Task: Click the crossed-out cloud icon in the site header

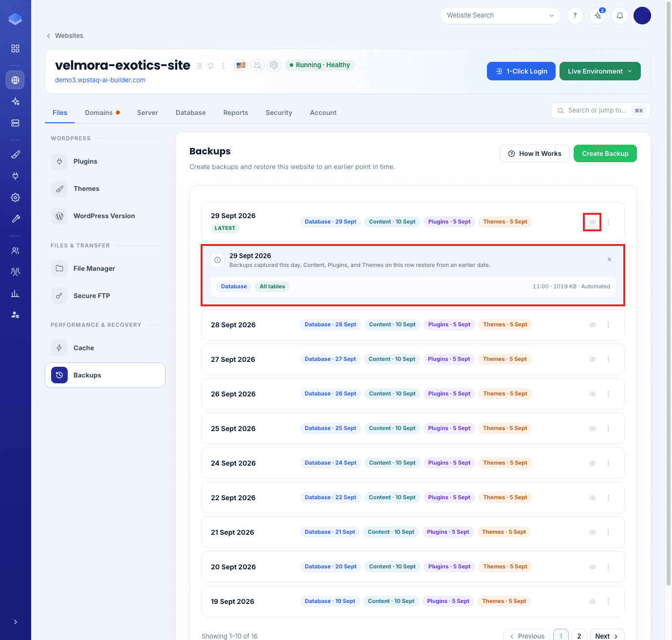Action: point(258,65)
